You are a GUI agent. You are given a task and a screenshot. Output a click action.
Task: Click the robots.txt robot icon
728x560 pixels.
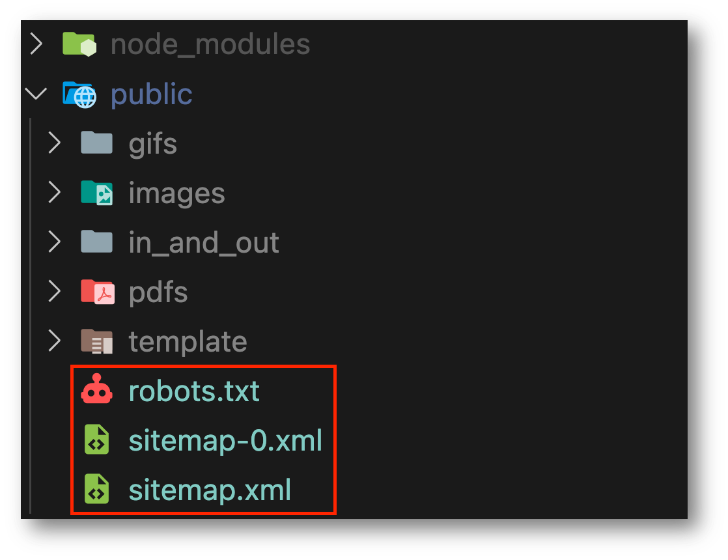point(96,389)
